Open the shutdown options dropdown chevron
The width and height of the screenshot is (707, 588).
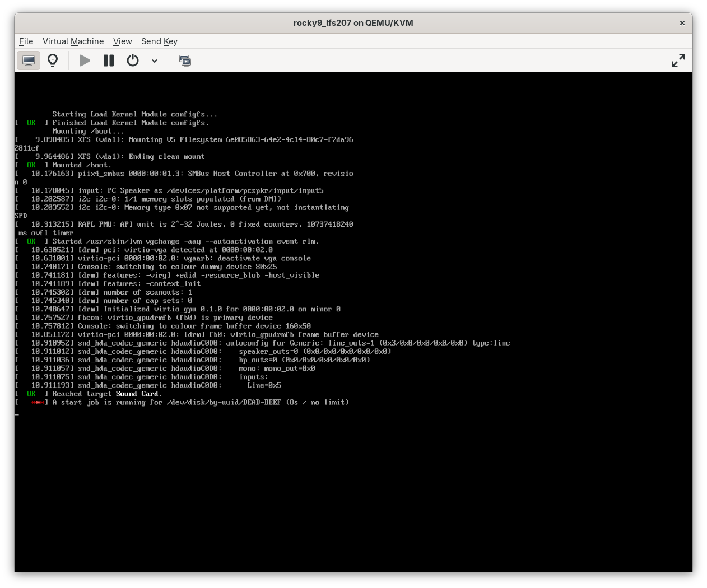[x=155, y=60]
